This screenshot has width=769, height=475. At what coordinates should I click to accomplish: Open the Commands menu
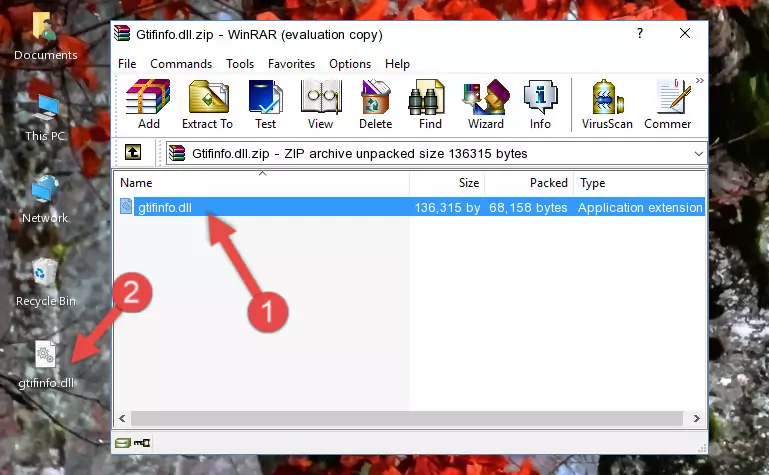(181, 64)
